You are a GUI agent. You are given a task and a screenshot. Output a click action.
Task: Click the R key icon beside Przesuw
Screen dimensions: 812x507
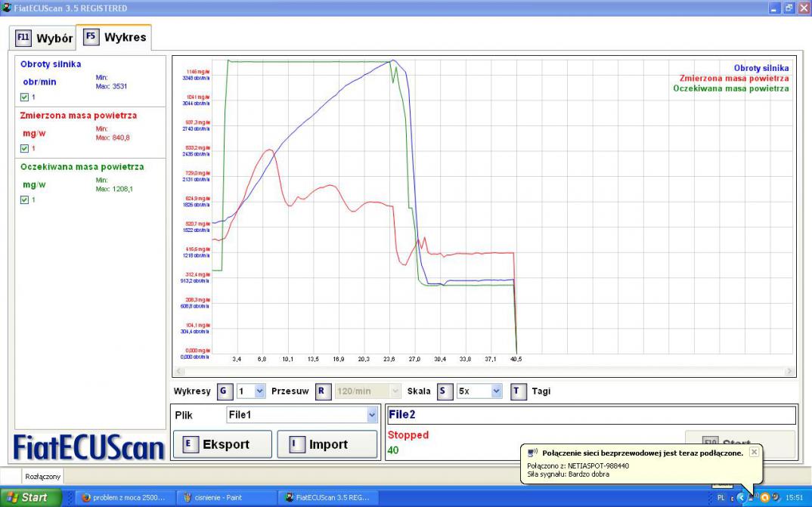point(321,391)
